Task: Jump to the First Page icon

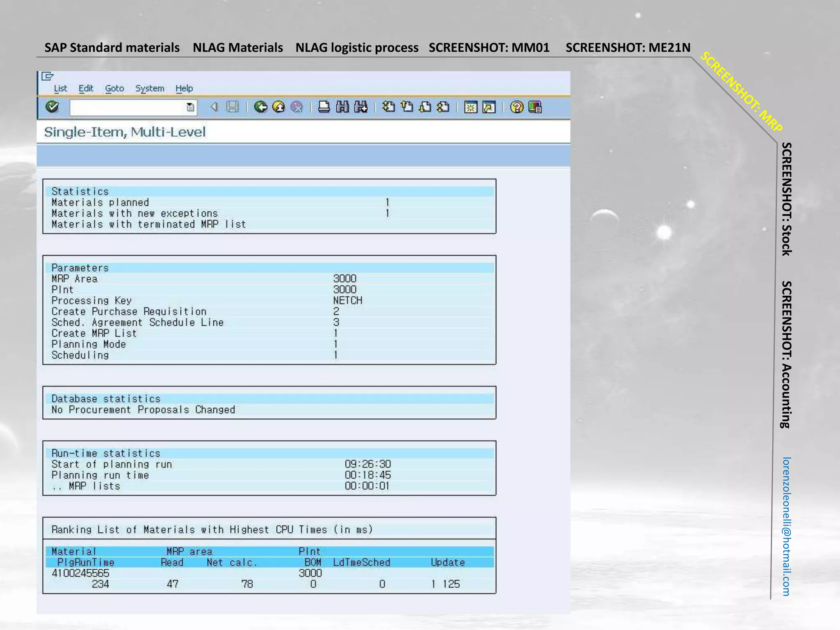Action: click(x=388, y=107)
